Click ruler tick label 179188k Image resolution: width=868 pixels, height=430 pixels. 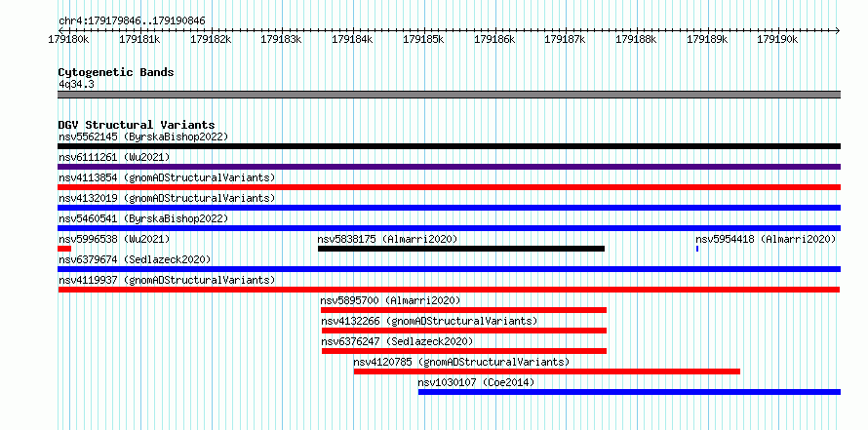[636, 39]
